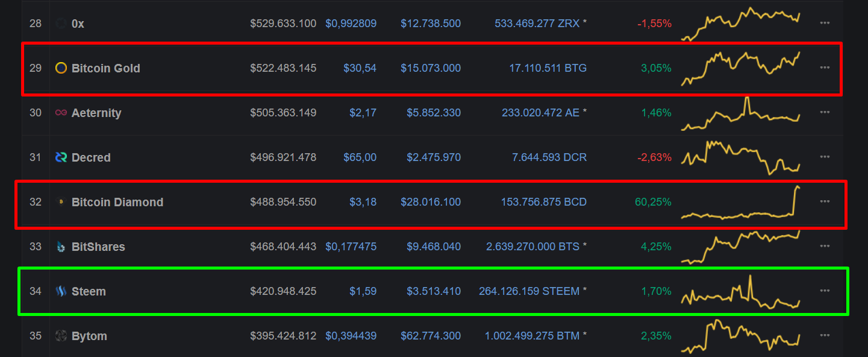868x357 pixels.
Task: Open the more options menu for Decred
Action: [825, 157]
